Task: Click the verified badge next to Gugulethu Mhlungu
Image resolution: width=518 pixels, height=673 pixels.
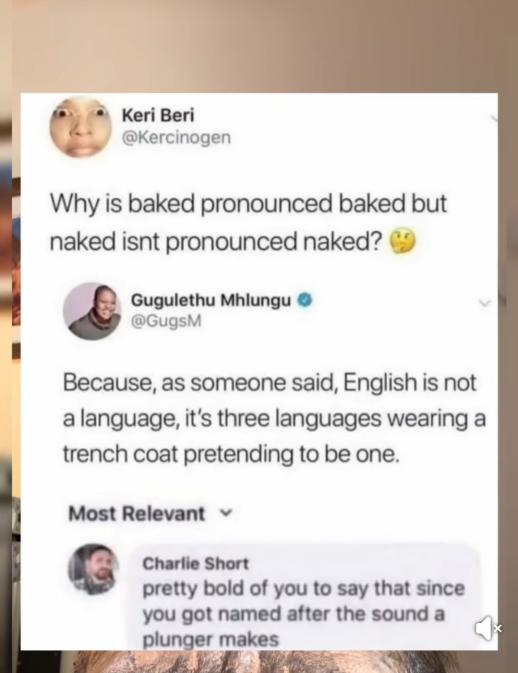Action: pos(305,300)
